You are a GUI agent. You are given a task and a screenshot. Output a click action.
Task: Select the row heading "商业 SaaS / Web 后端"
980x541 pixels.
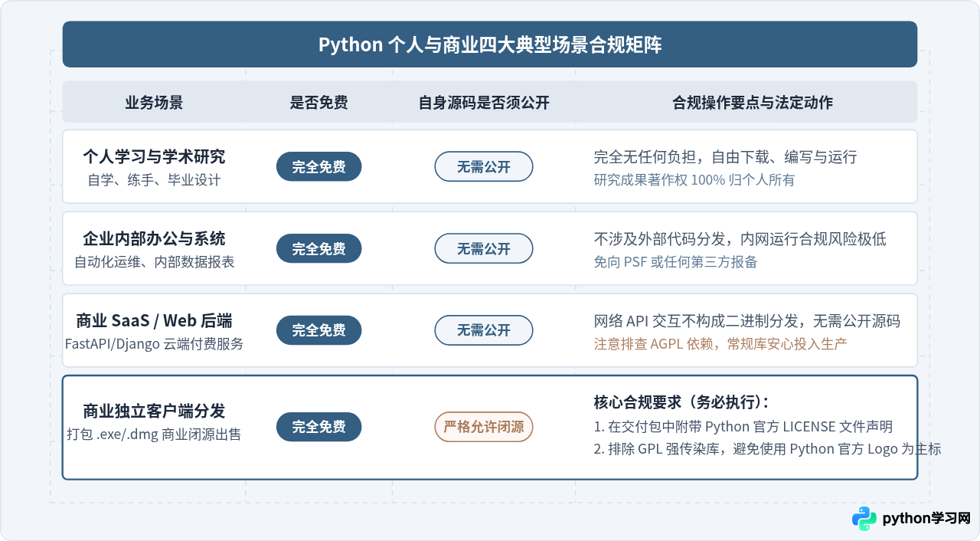click(x=154, y=320)
